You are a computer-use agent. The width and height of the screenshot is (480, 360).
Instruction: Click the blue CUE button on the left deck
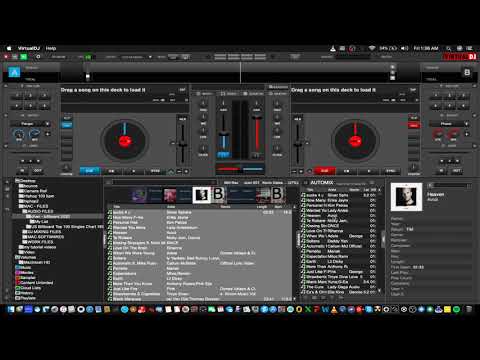point(90,171)
